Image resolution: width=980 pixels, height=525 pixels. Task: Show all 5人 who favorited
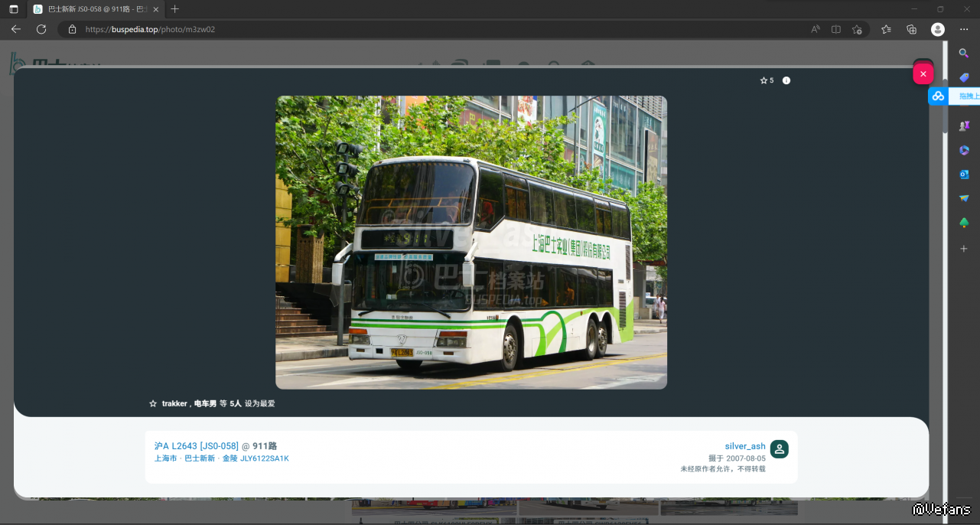pyautogui.click(x=236, y=403)
